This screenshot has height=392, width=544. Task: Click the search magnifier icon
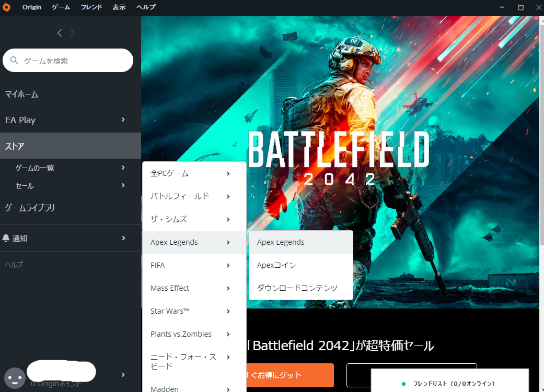point(14,61)
